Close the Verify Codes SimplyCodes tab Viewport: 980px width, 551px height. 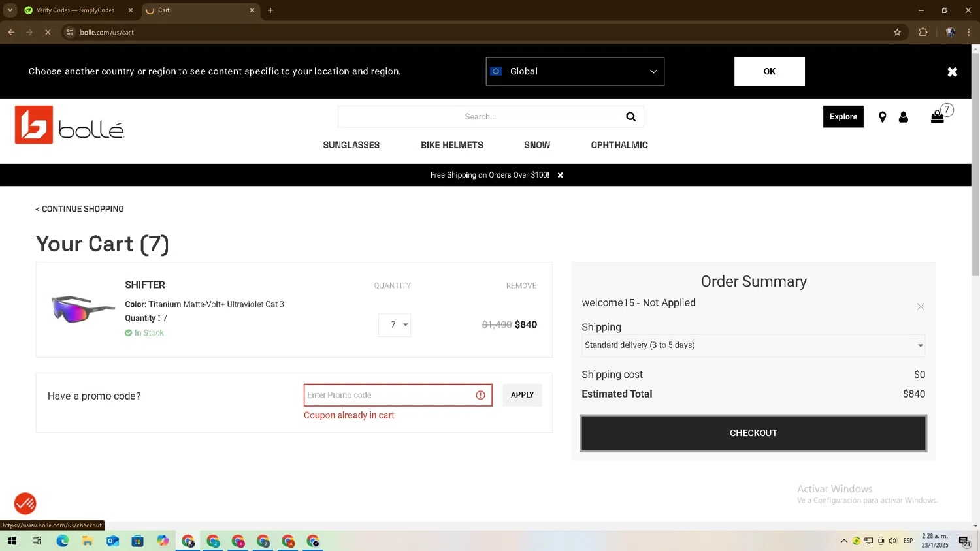pos(130,10)
